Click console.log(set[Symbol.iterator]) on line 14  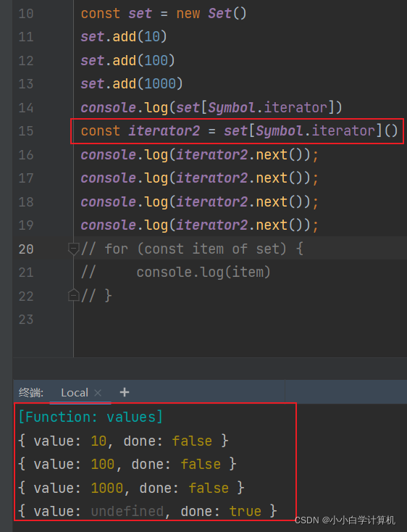pos(211,107)
